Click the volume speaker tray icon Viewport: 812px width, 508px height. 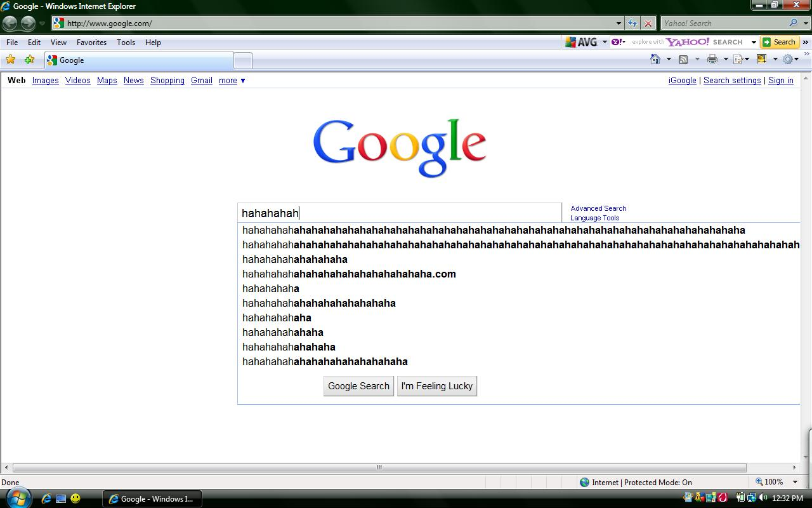coord(763,498)
